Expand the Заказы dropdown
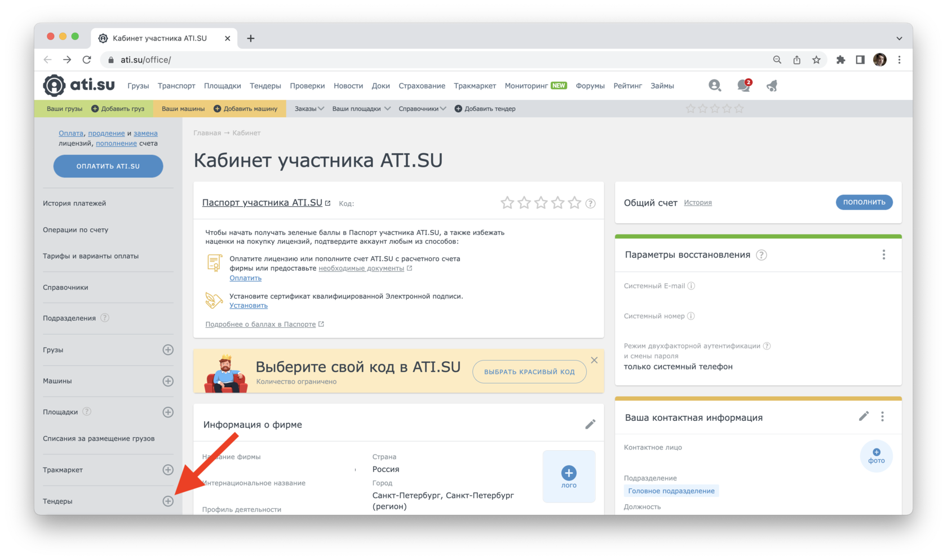Screen dimensions: 947x560 pyautogui.click(x=309, y=109)
